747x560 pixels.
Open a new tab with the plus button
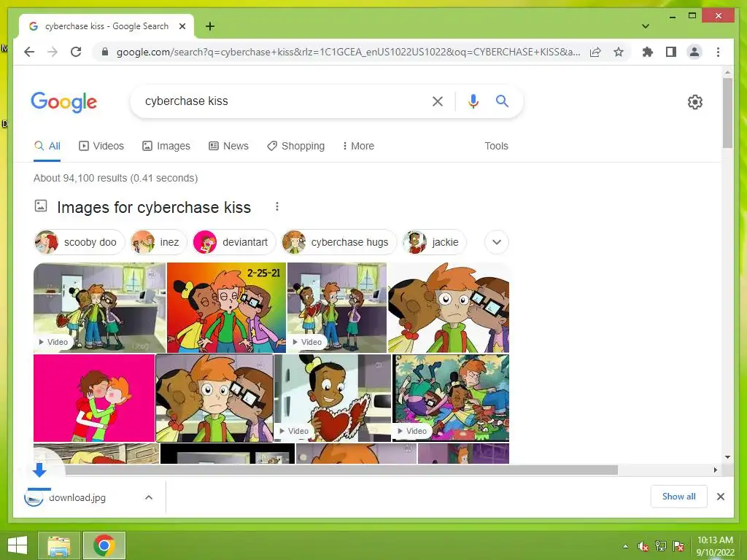(210, 26)
